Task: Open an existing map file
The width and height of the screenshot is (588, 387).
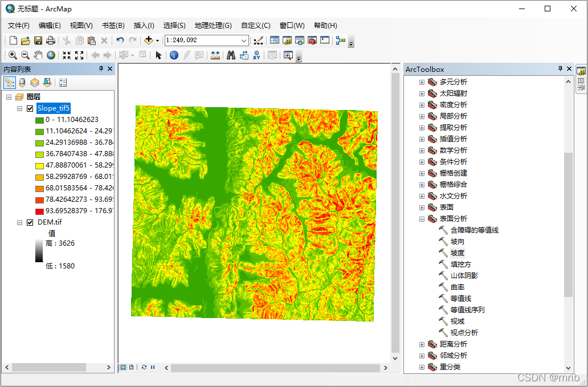Action: (x=25, y=40)
